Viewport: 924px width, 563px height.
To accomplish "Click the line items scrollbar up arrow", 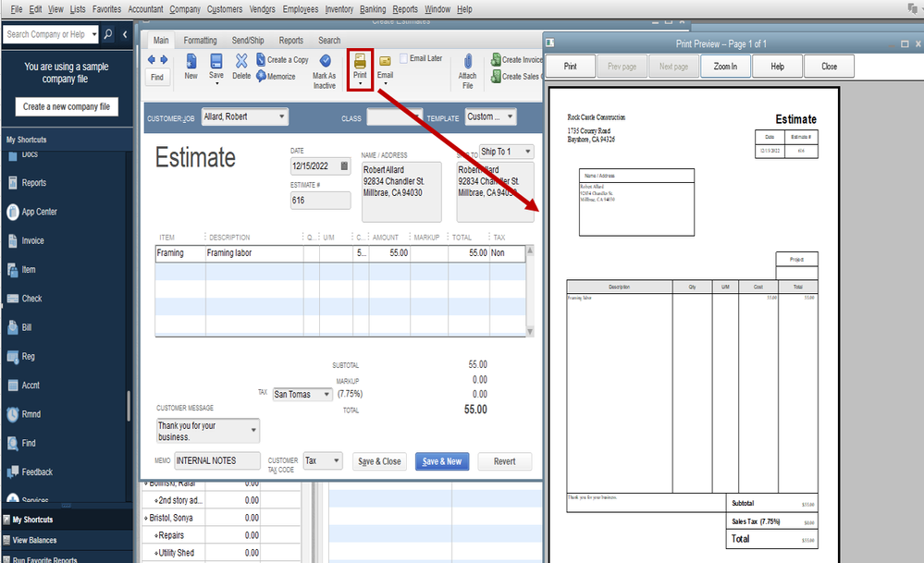I will pos(530,251).
